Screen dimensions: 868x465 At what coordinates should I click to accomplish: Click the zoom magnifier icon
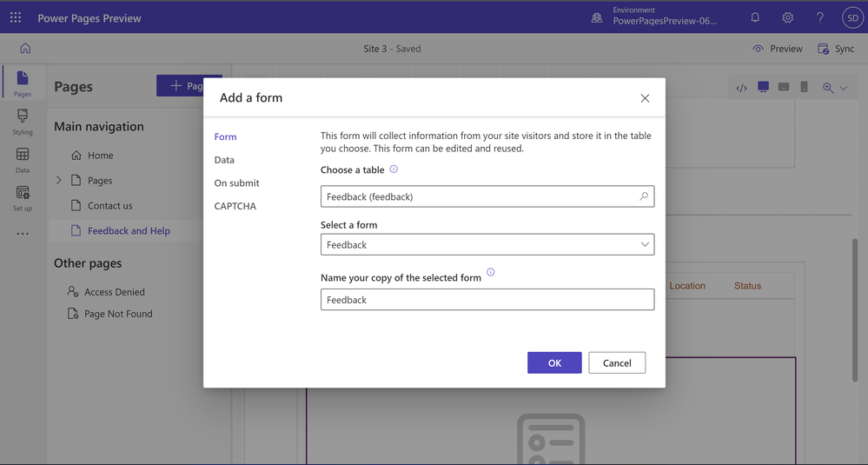[x=828, y=88]
